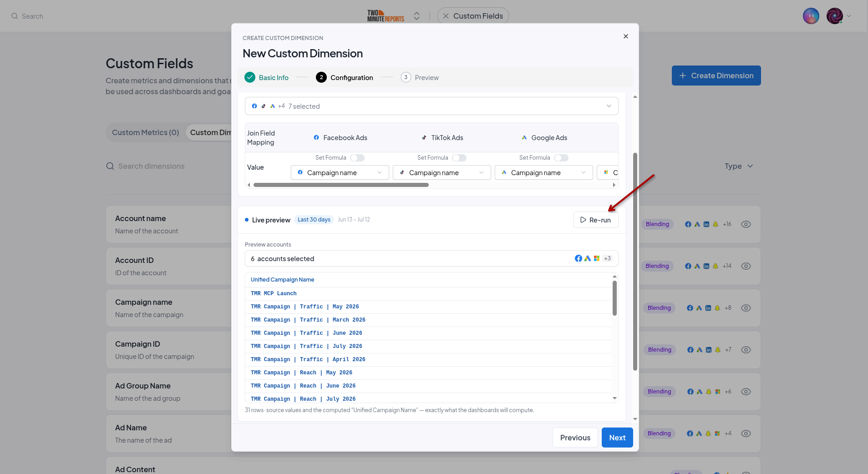Expand the account menu chevron
This screenshot has height=474, width=868.
(x=848, y=16)
